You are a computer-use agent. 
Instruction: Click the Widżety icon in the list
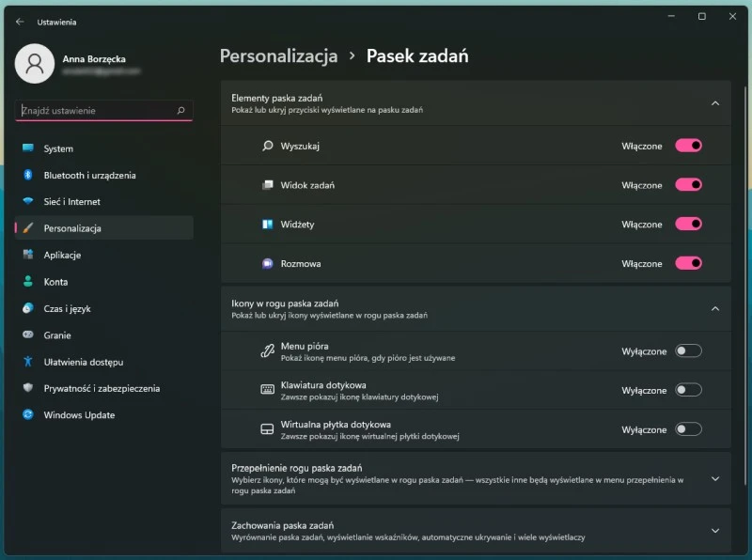(268, 224)
